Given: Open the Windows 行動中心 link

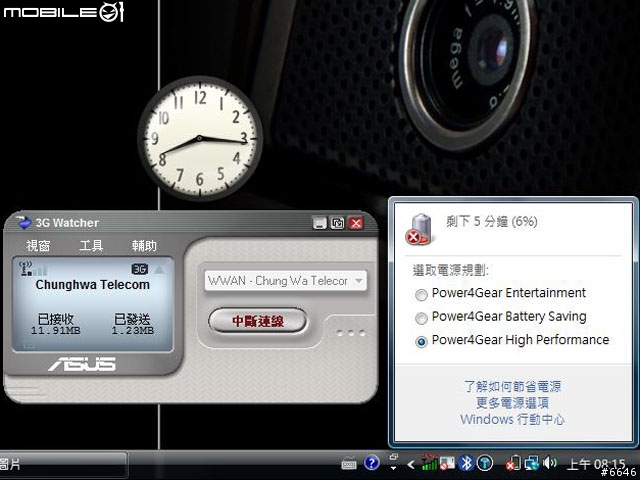Looking at the screenshot, I should pyautogui.click(x=512, y=419).
